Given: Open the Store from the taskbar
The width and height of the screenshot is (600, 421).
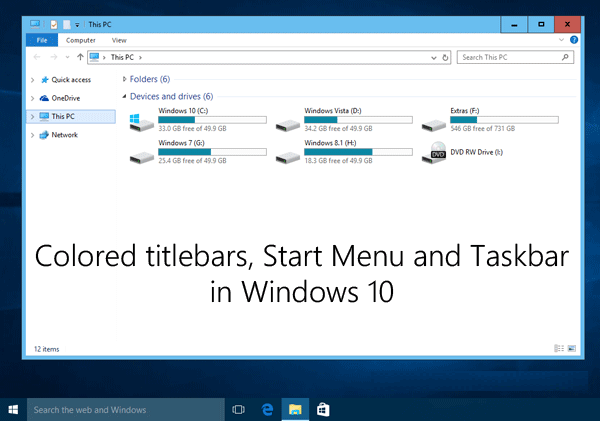Looking at the screenshot, I should pyautogui.click(x=323, y=410).
